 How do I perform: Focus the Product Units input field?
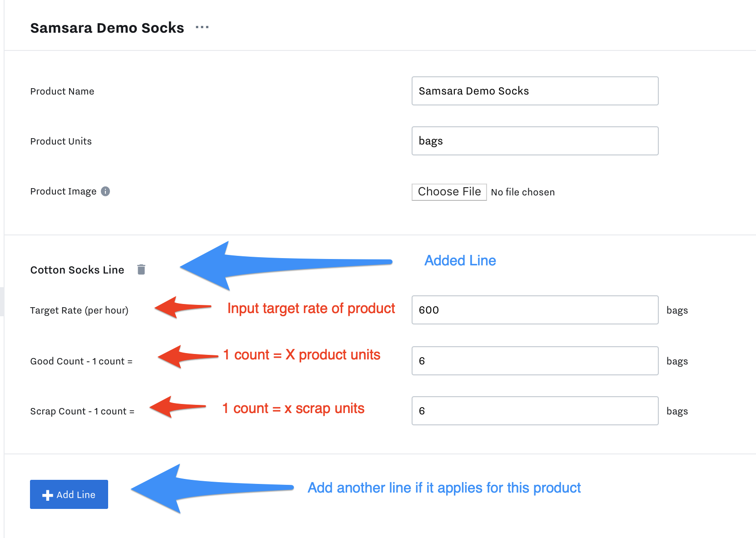(x=535, y=141)
